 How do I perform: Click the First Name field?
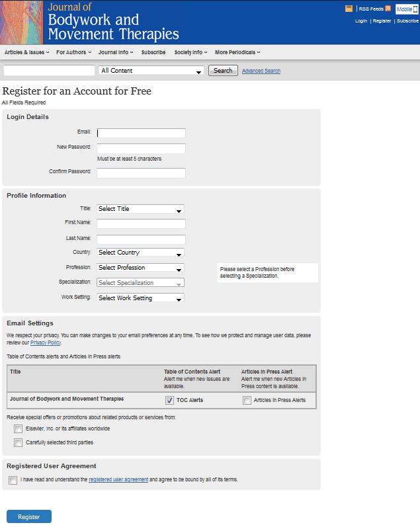tap(142, 224)
